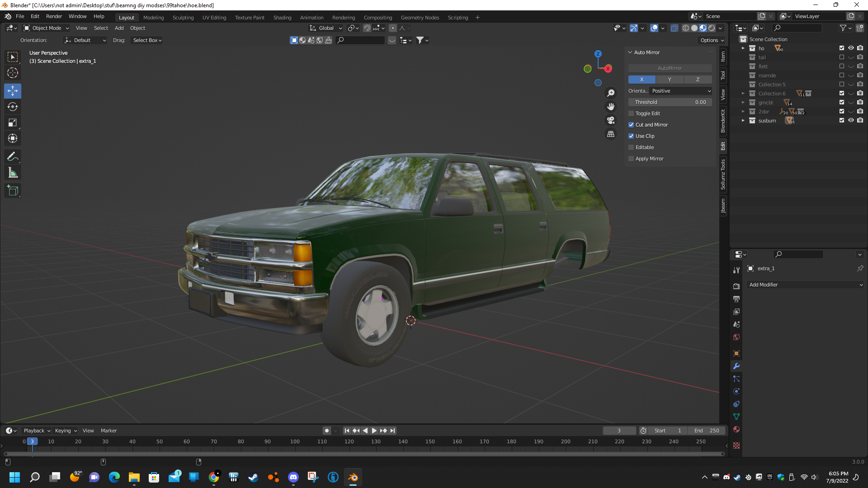The width and height of the screenshot is (868, 488).
Task: Open the Add Modifier dropdown
Action: 806,285
